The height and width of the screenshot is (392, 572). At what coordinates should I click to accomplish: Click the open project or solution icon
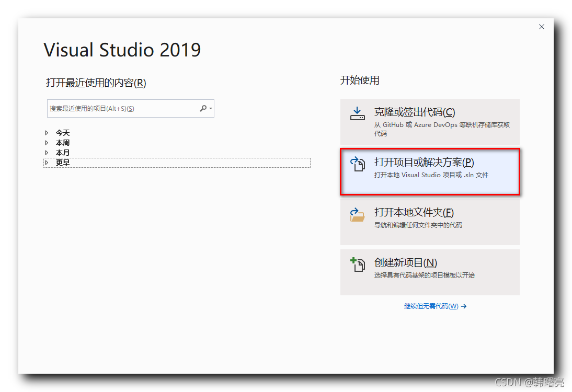pos(358,164)
